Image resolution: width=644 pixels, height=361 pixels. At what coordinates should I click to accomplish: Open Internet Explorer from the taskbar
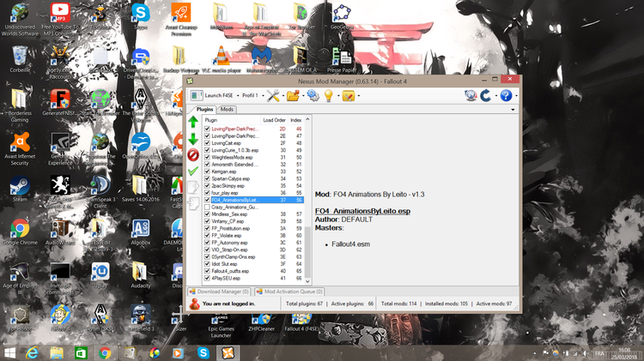tap(33, 352)
